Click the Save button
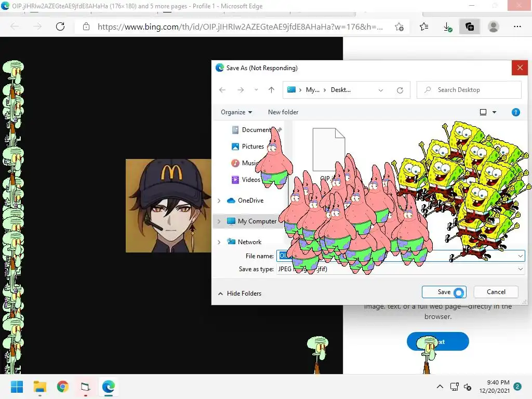This screenshot has height=399, width=532. pyautogui.click(x=444, y=292)
